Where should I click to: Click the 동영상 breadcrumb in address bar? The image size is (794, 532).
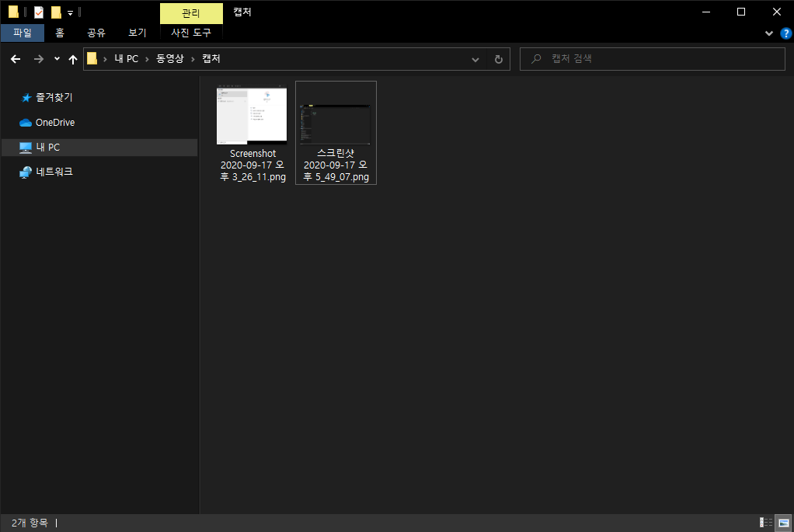click(169, 59)
